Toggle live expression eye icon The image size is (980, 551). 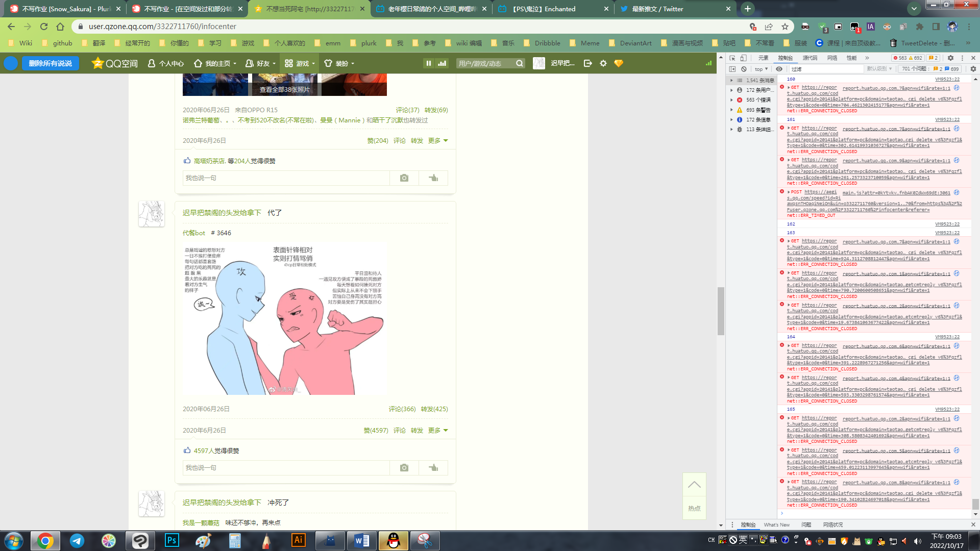tap(779, 69)
